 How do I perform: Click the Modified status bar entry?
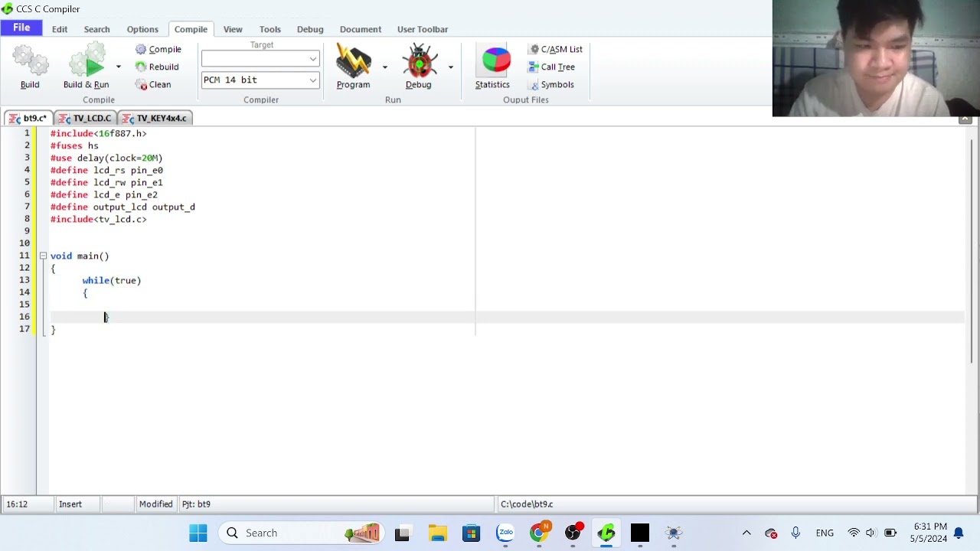pos(155,504)
